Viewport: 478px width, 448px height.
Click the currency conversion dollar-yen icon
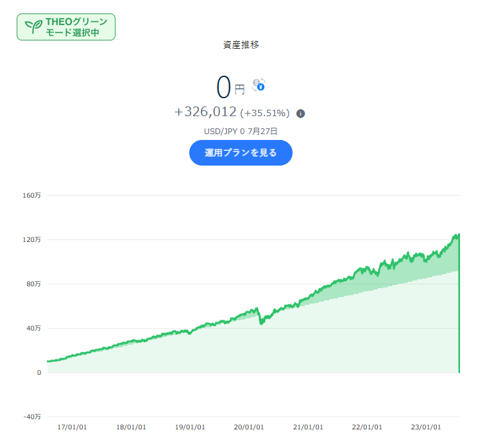tap(259, 85)
